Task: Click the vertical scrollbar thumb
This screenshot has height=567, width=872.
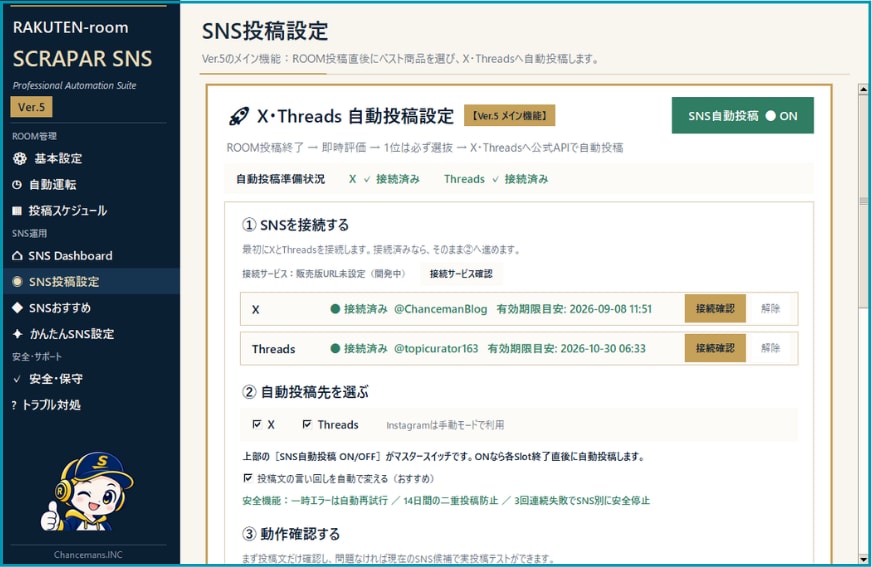Action: point(863,200)
